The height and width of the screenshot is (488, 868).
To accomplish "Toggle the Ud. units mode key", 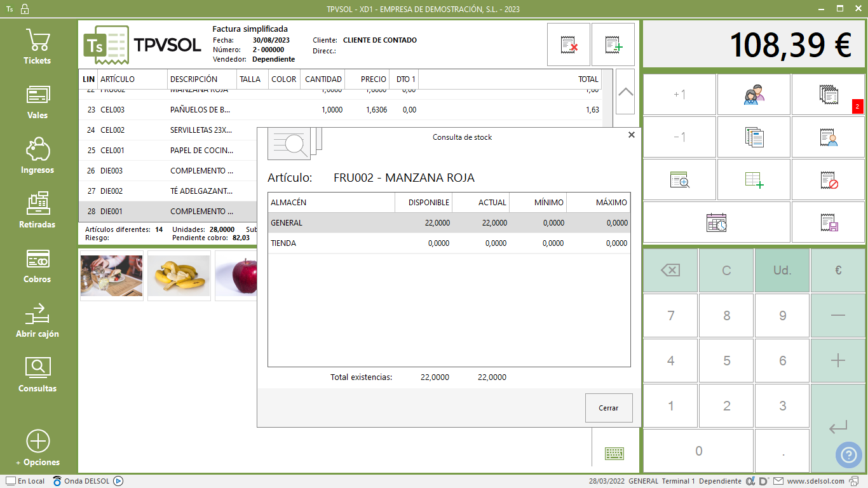I will click(782, 270).
